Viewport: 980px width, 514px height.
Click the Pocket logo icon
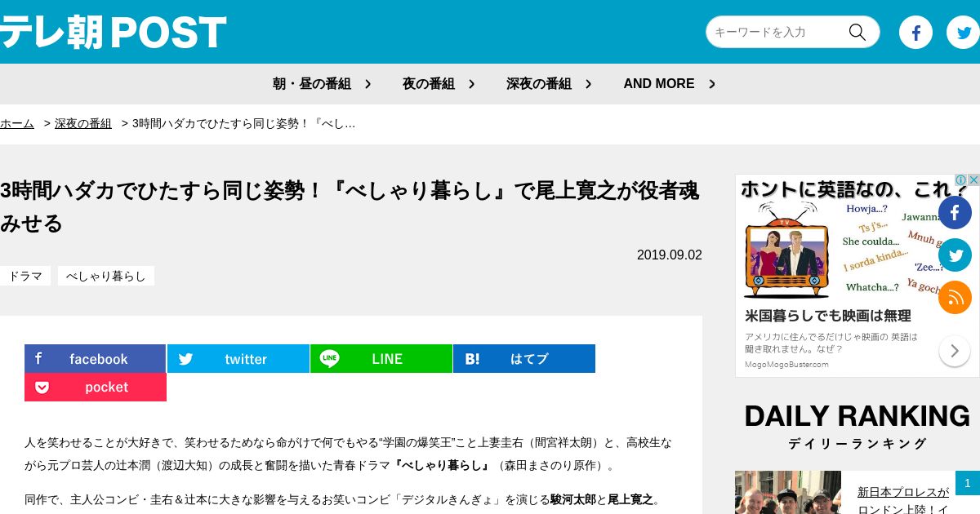pos(42,388)
